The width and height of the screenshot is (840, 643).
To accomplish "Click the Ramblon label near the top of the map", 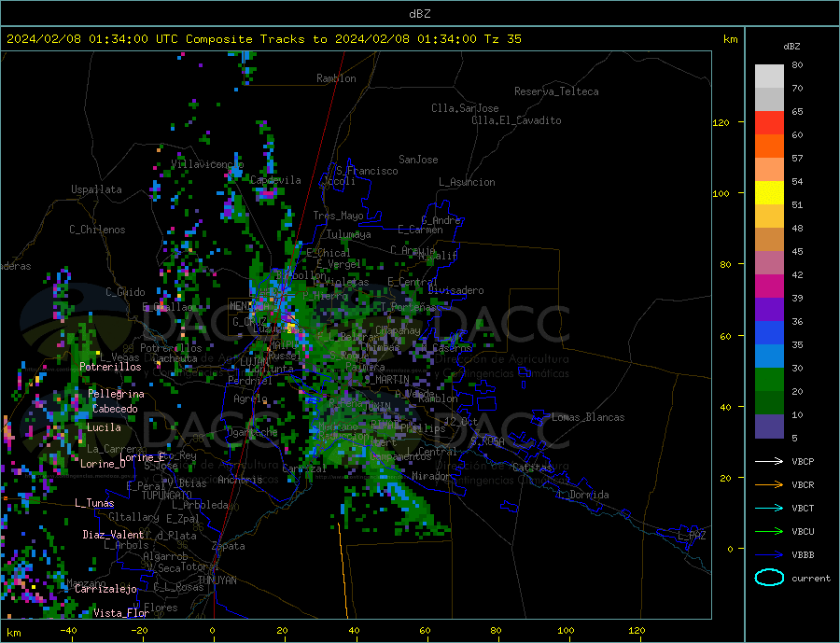I will (336, 78).
